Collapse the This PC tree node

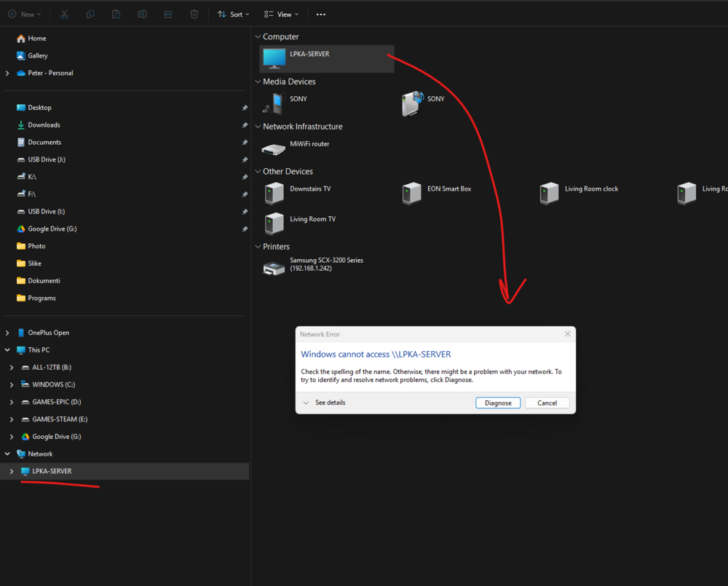click(x=7, y=350)
